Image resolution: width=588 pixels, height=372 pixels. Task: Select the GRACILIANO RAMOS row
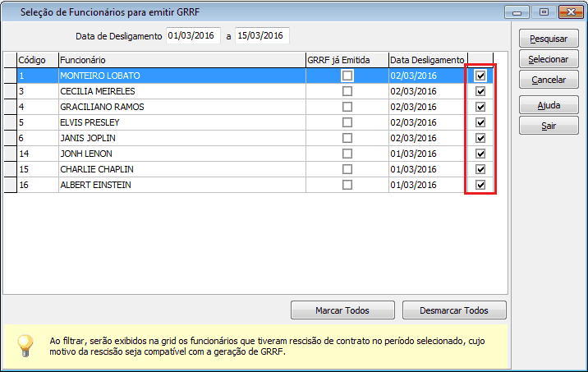click(x=181, y=107)
